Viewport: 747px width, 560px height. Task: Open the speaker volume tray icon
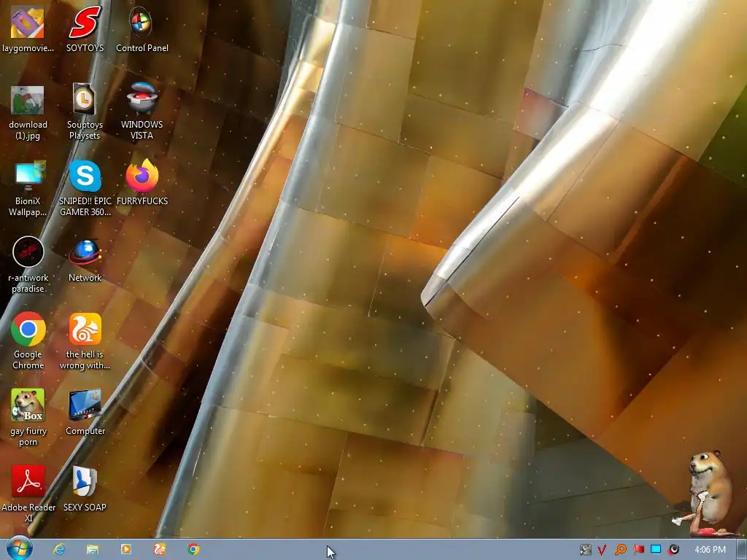(x=673, y=550)
